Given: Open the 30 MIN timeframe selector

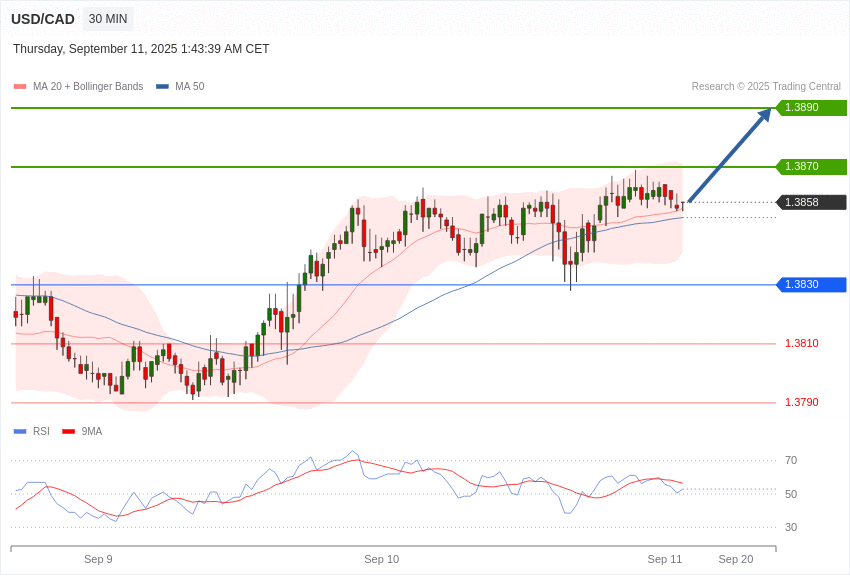Looking at the screenshot, I should [x=108, y=19].
